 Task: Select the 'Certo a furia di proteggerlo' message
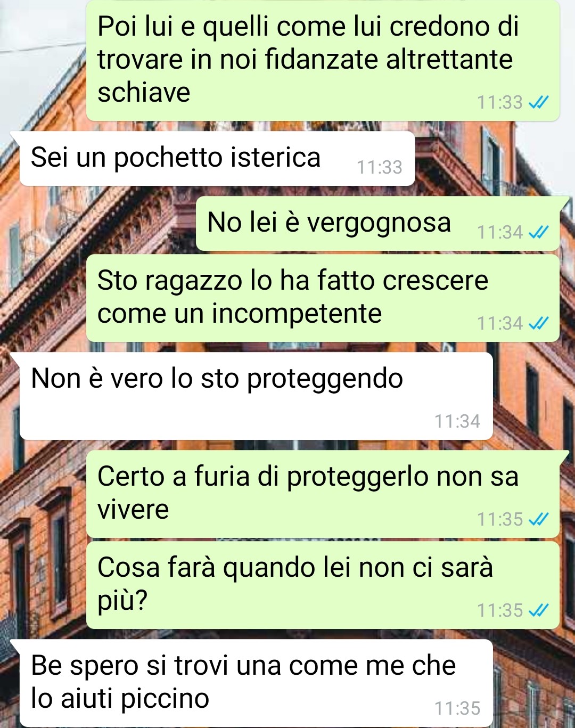click(x=323, y=494)
